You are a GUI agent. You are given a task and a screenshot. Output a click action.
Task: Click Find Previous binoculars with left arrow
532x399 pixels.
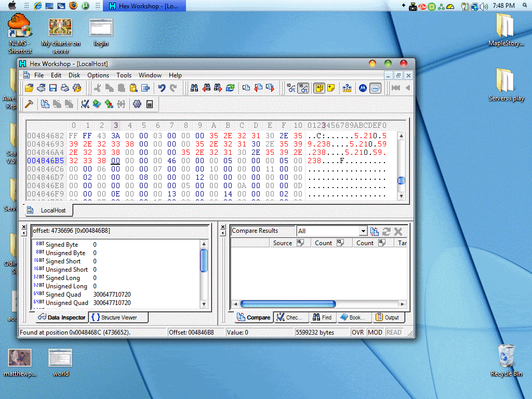tap(206, 88)
